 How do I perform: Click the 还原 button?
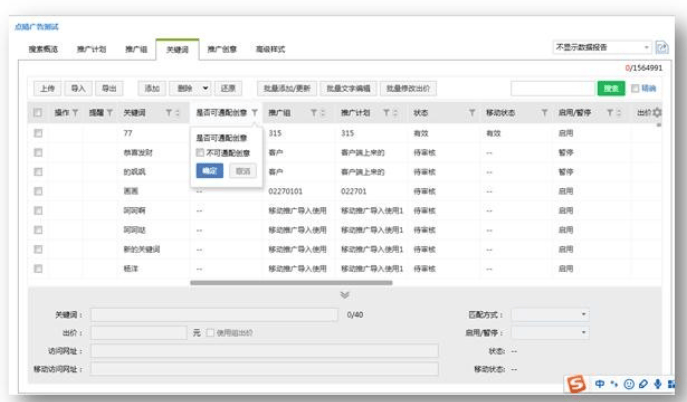coord(228,88)
